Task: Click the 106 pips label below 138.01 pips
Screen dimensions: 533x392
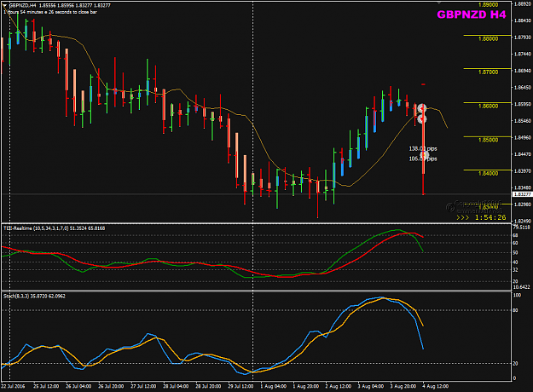Action: 422,159
